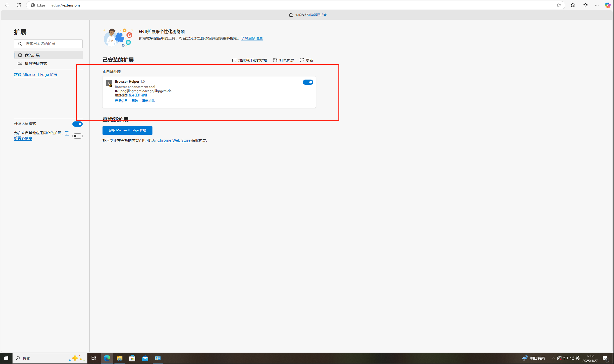614x364 pixels.
Task: Click the browser Extensions puzzle icon in toolbar
Action: click(x=573, y=5)
